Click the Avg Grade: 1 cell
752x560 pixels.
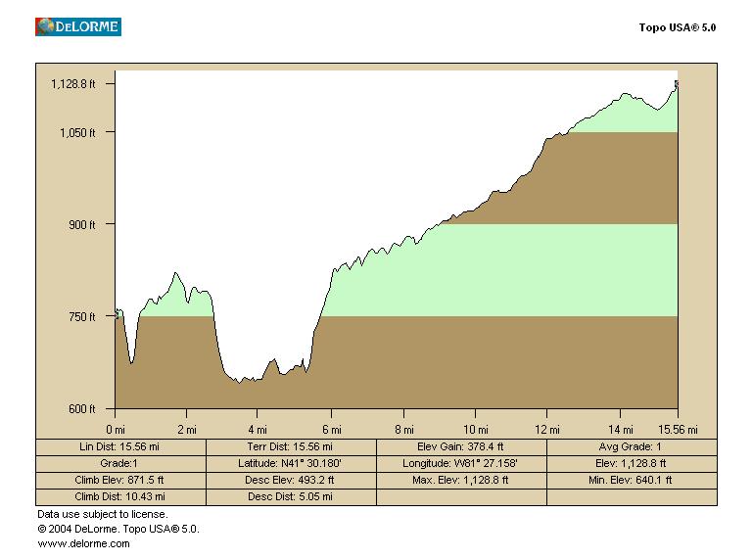632,446
